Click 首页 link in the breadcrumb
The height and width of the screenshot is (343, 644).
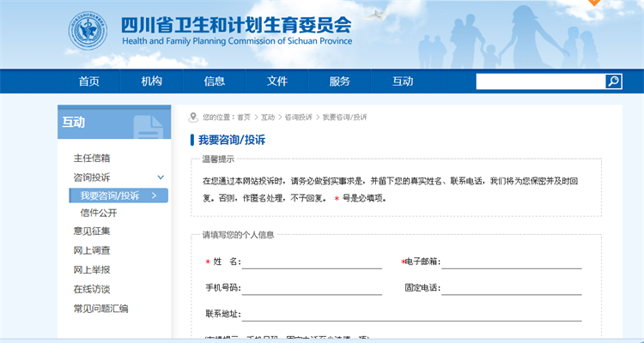(245, 117)
